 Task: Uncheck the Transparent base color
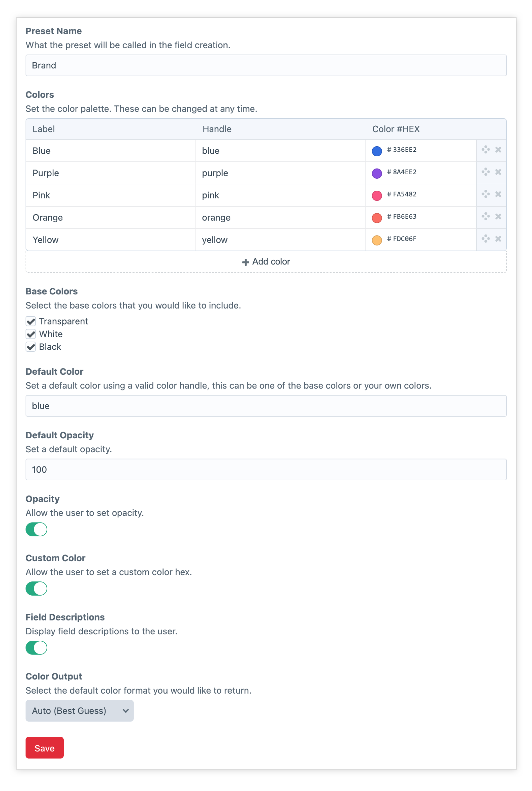(x=31, y=321)
